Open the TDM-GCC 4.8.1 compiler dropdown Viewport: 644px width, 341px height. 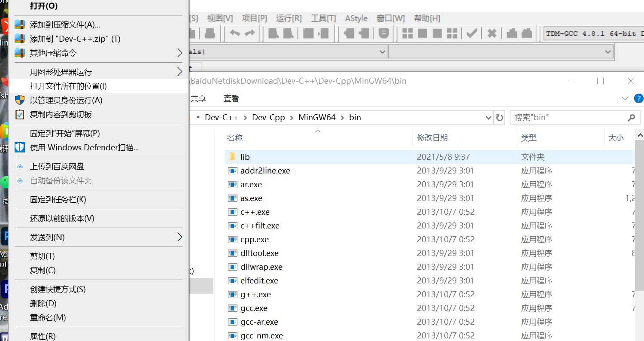(x=594, y=33)
